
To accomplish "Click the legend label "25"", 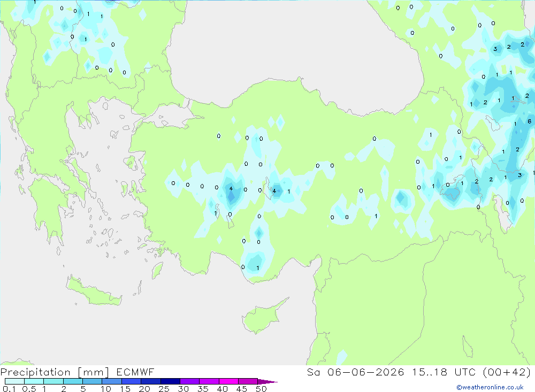I will click(x=164, y=389).
